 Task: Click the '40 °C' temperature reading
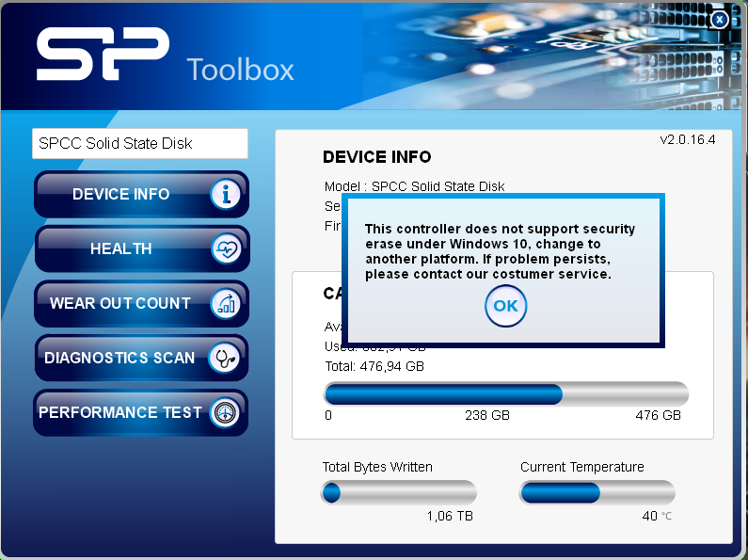(x=657, y=516)
